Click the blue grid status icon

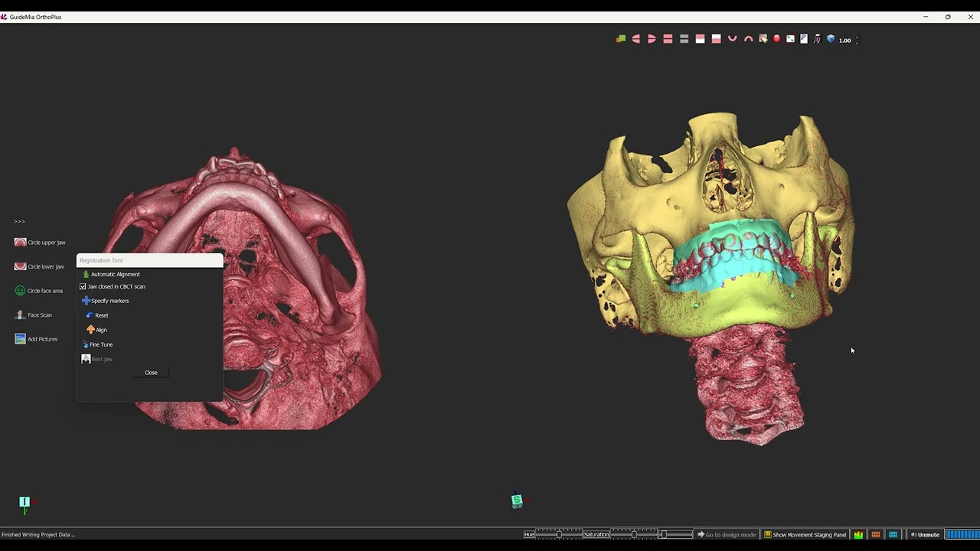point(893,534)
